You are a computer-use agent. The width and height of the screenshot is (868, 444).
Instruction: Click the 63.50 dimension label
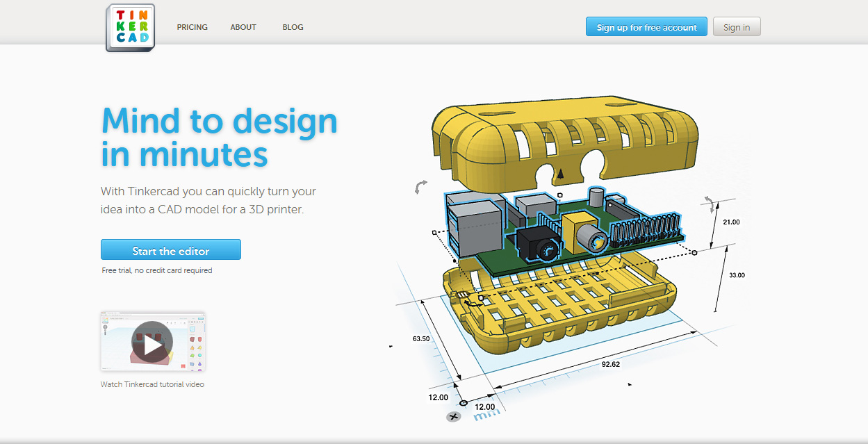point(421,339)
